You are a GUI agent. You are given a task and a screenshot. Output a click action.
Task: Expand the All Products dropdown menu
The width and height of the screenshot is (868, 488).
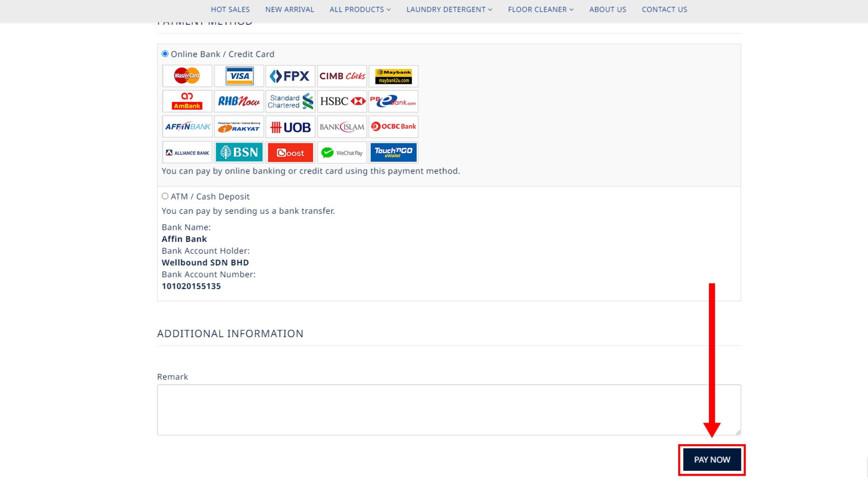coord(360,9)
